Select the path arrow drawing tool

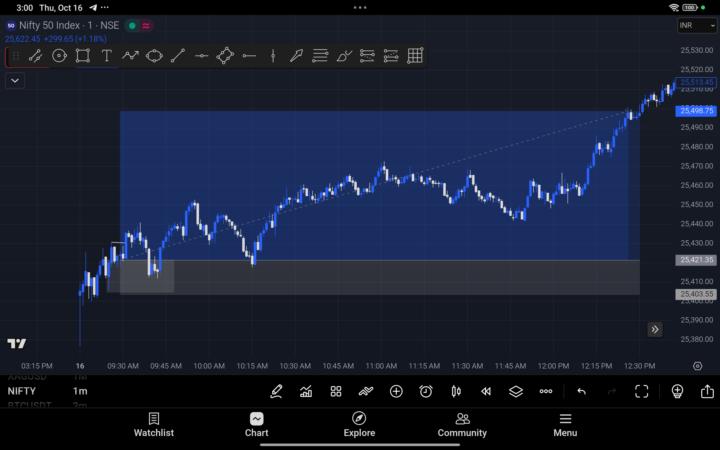(130, 56)
